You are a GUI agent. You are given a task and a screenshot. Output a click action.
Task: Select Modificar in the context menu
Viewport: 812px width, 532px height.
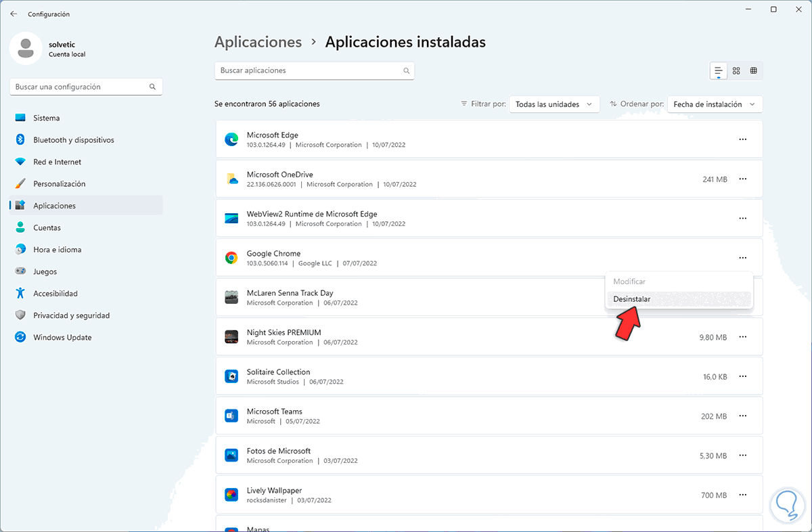(679, 281)
